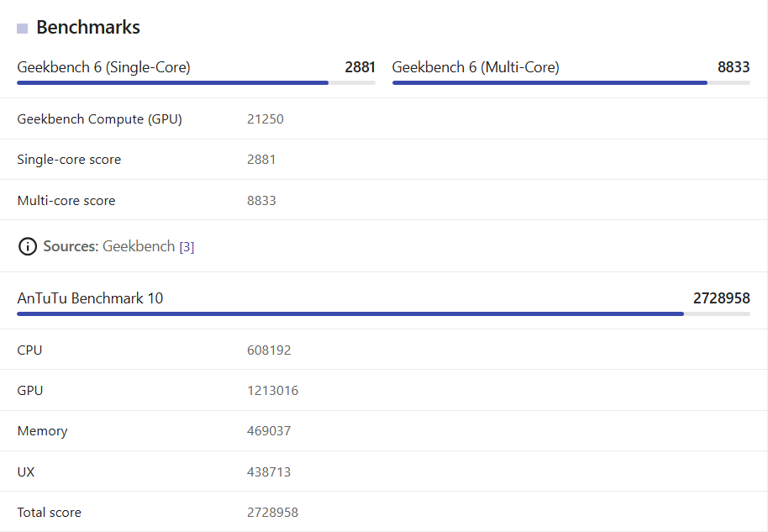Click the AnTuTu GPU value 1213016
Image resolution: width=768 pixels, height=532 pixels.
(x=272, y=391)
